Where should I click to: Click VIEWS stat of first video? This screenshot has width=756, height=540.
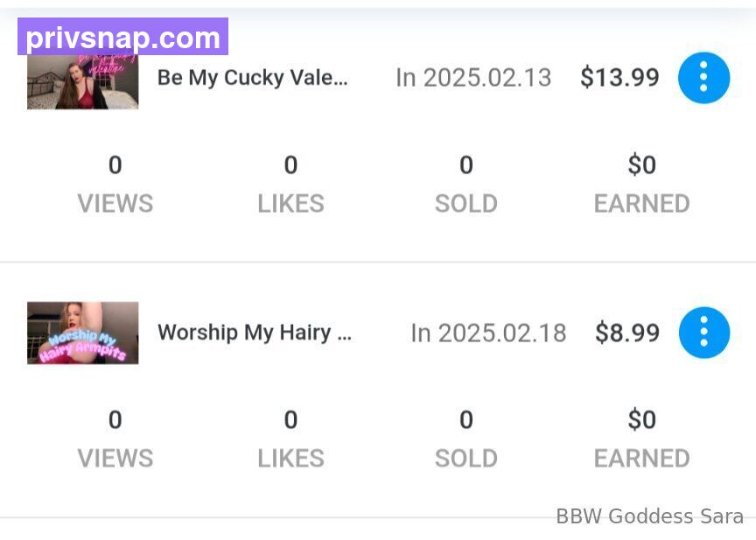(x=115, y=184)
